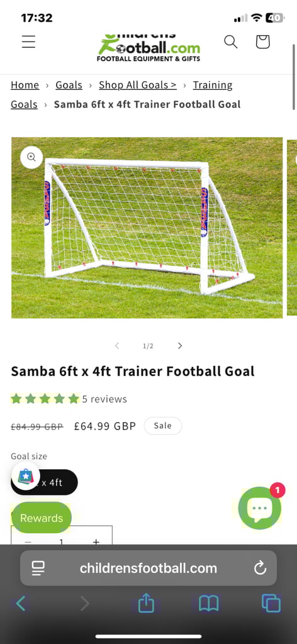This screenshot has height=644, width=297.
Task: Tap the childrensfootball.com address bar
Action: point(148,569)
